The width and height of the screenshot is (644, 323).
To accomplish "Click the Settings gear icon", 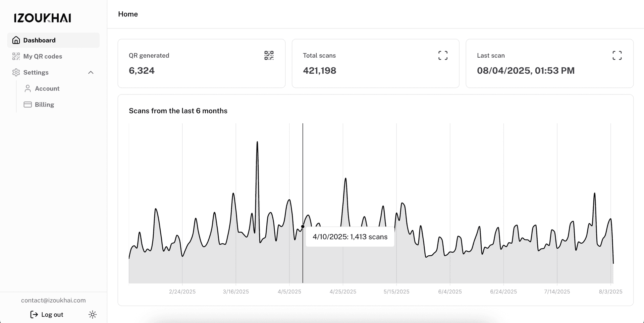I will pos(16,72).
